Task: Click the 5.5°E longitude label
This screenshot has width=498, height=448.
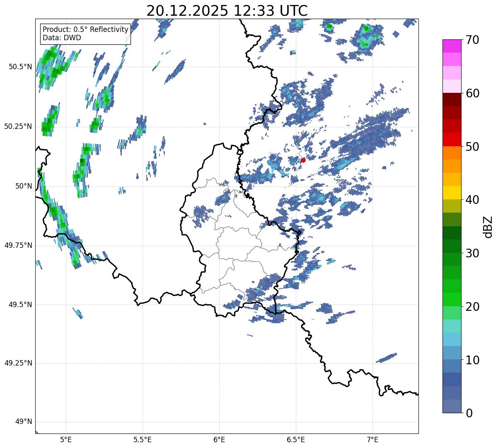Action: tap(143, 440)
